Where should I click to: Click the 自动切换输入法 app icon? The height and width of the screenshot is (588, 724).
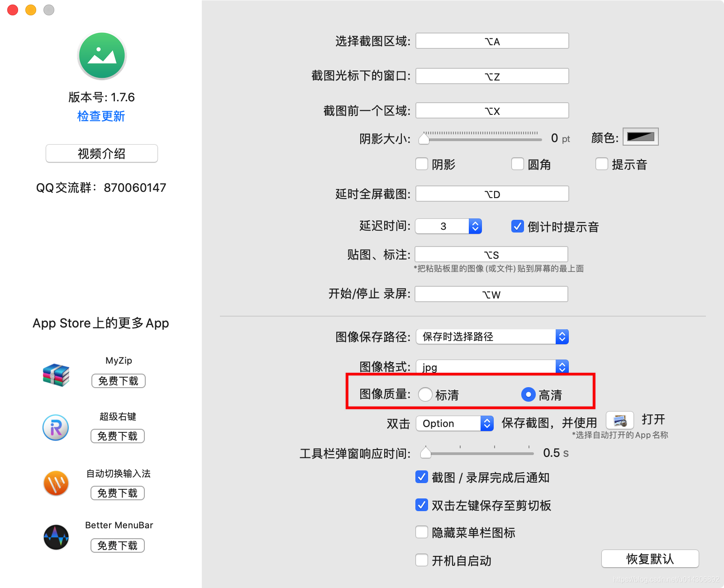click(x=55, y=483)
